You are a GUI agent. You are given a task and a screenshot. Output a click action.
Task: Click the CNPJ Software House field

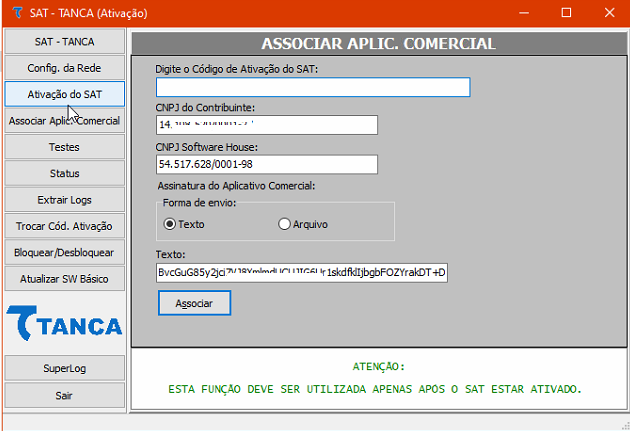pos(267,164)
